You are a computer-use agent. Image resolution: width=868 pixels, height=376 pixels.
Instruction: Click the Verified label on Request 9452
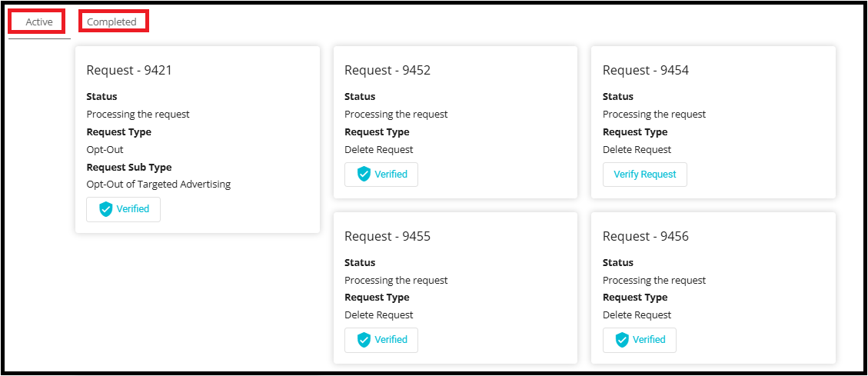[391, 175]
